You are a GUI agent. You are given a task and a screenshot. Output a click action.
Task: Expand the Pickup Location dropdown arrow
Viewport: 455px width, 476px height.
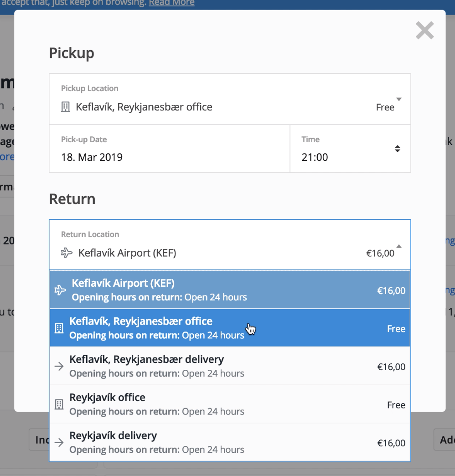click(399, 99)
